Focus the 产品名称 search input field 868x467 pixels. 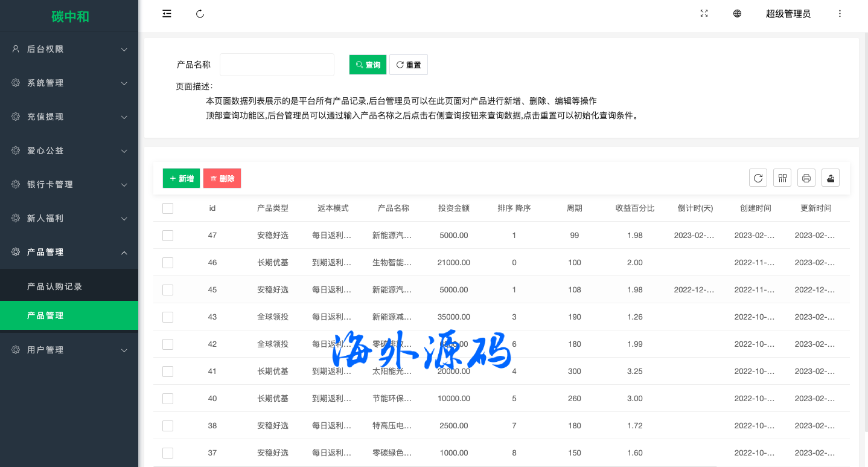pos(276,65)
